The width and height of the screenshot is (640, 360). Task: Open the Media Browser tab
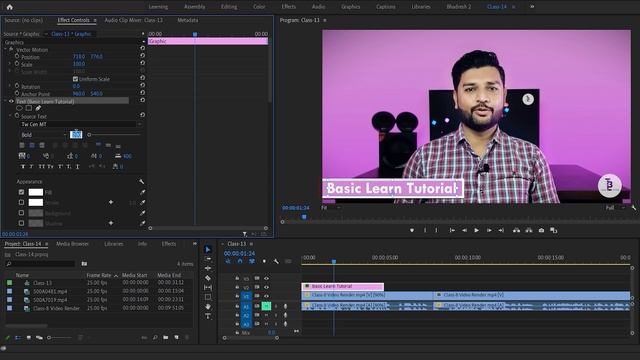point(72,244)
